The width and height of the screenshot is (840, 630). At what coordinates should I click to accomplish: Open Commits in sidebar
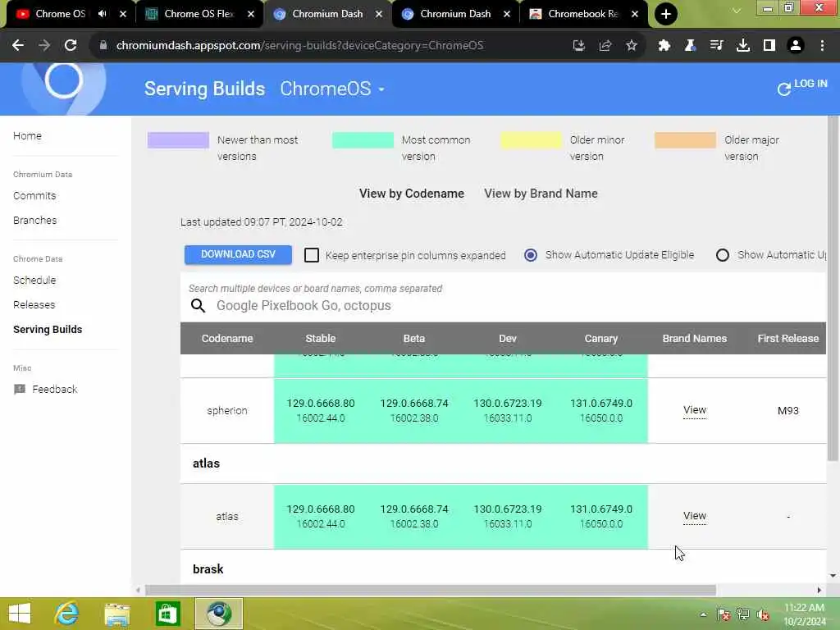[x=34, y=196]
